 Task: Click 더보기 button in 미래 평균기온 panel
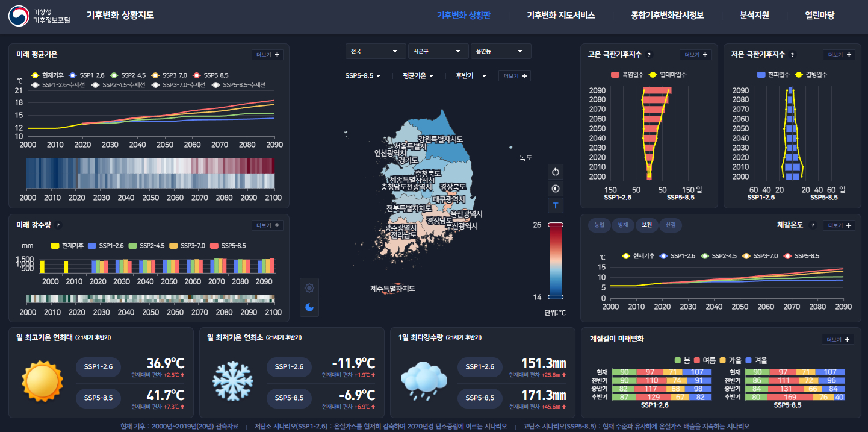(267, 55)
